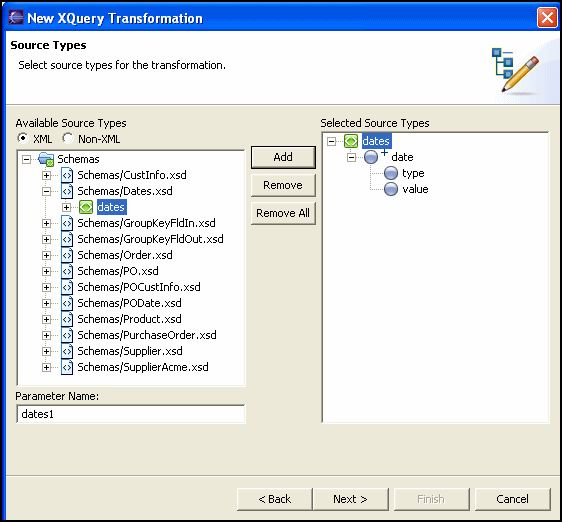The width and height of the screenshot is (562, 522).
Task: Click the PO.xsd file icon
Action: point(67,271)
